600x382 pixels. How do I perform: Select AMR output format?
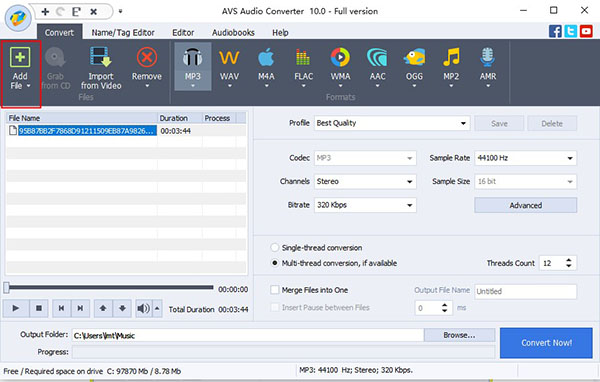click(x=488, y=66)
